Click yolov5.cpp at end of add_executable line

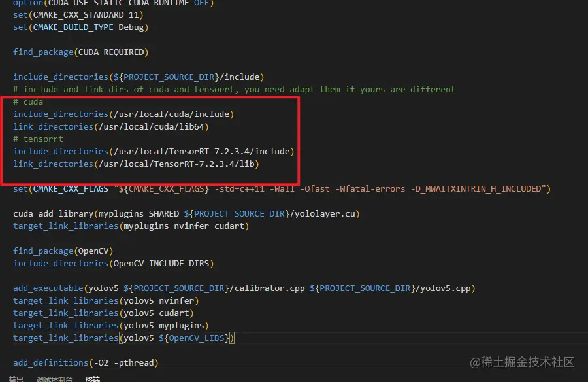pyautogui.click(x=446, y=288)
